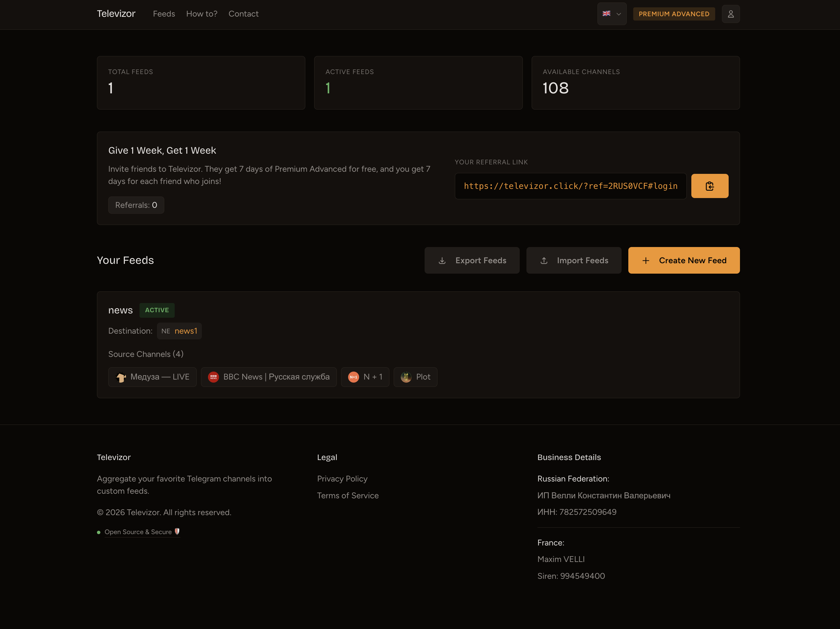The width and height of the screenshot is (840, 629).
Task: Click the ACTIVE status badge
Action: coord(157,310)
